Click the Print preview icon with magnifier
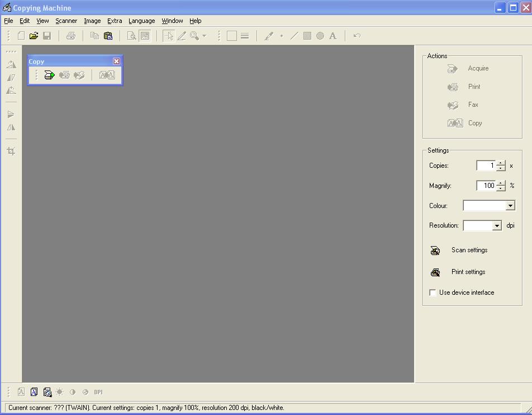Viewport: 532px width, 415px height. click(x=131, y=36)
